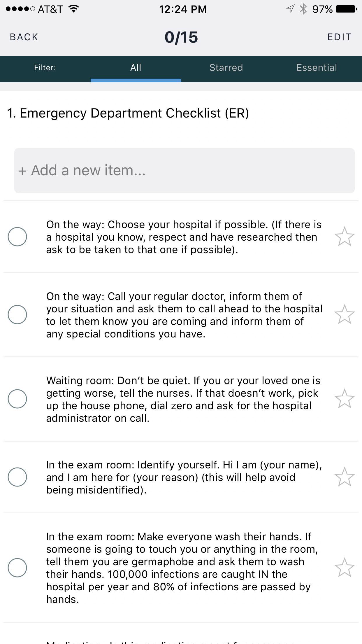Viewport: 362px width, 644px height.
Task: Tap the Emergency Department Checklist title
Action: click(128, 113)
